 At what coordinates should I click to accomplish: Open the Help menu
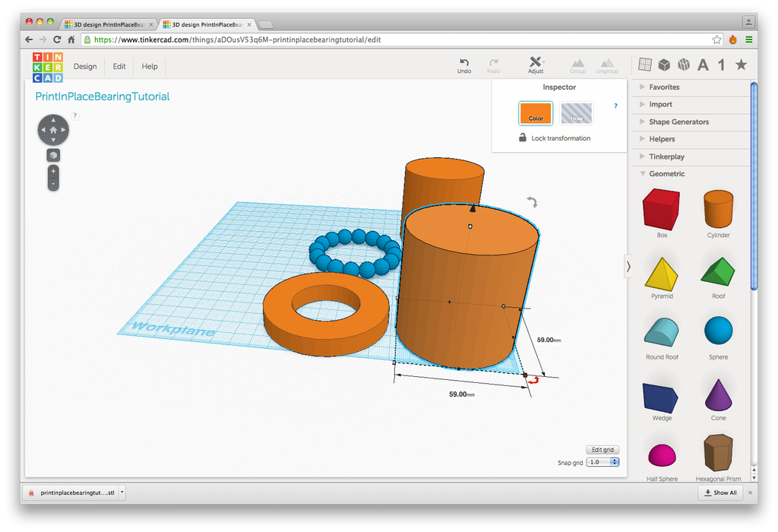tap(150, 67)
